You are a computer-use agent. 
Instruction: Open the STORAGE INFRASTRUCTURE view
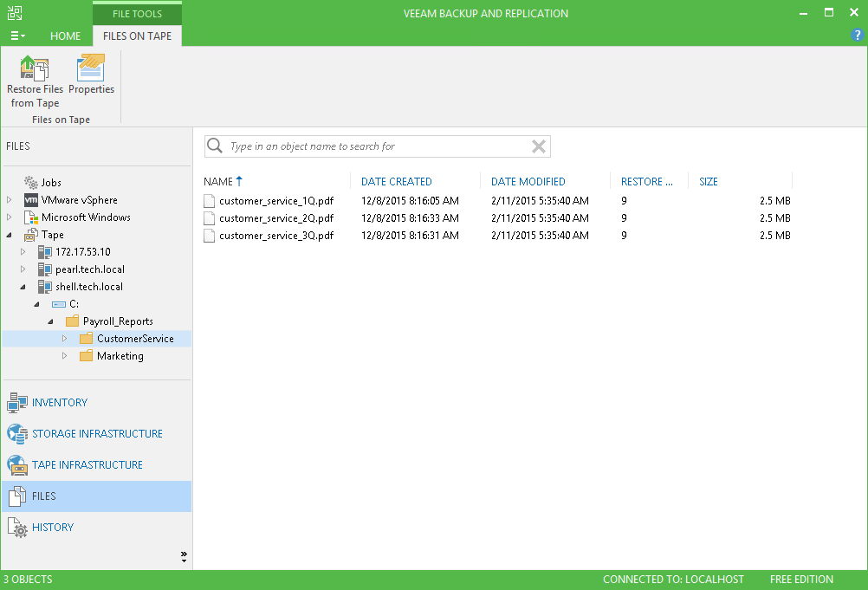click(x=96, y=434)
